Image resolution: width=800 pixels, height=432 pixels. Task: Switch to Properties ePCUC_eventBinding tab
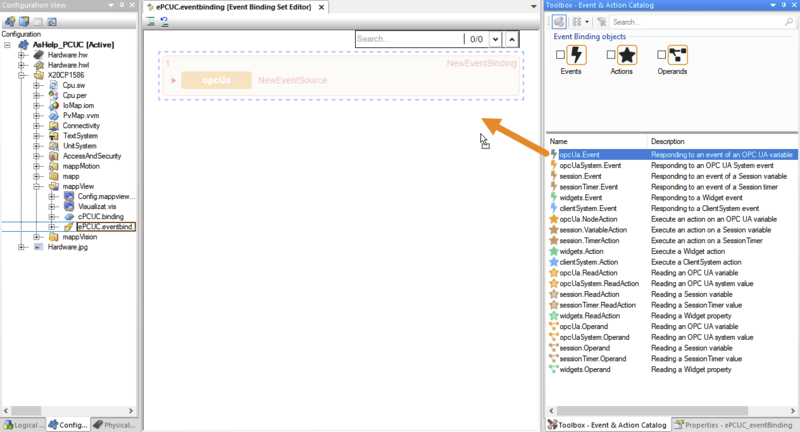(733, 425)
